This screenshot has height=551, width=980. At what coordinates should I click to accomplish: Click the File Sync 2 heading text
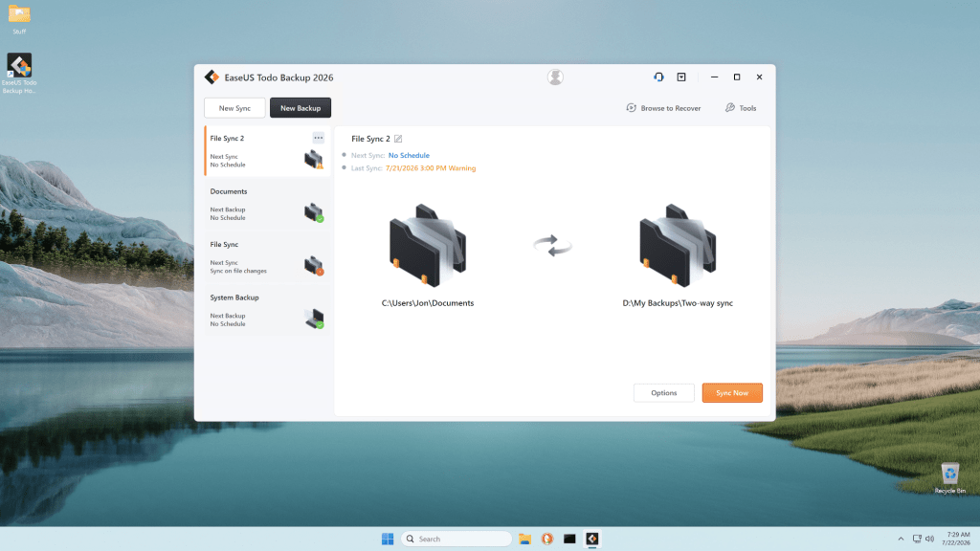pyautogui.click(x=370, y=139)
